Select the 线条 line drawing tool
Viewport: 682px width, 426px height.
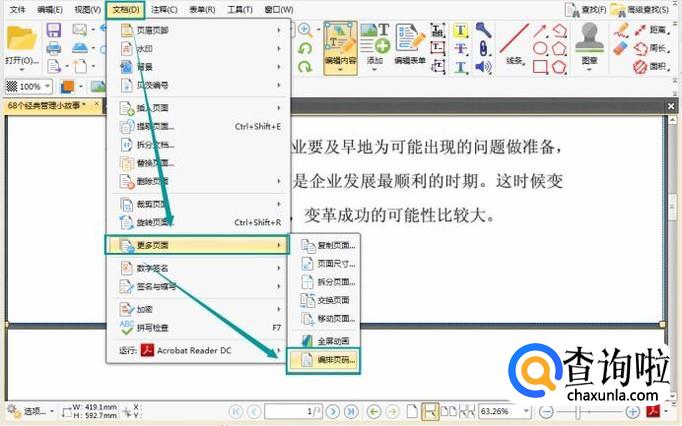pyautogui.click(x=515, y=44)
